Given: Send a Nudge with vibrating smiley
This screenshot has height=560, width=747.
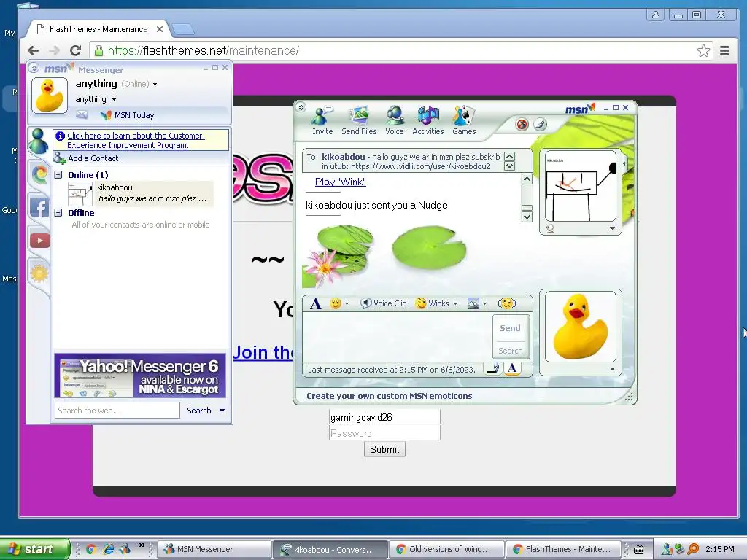Looking at the screenshot, I should (x=507, y=303).
